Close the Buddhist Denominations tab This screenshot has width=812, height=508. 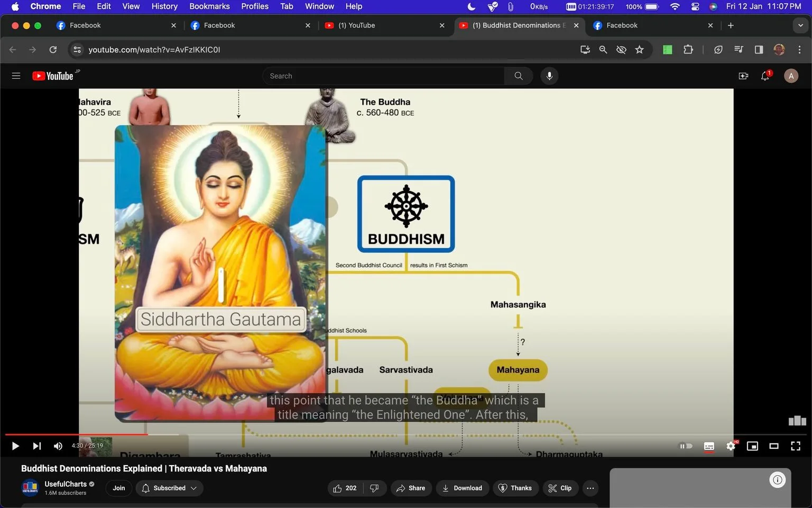576,25
